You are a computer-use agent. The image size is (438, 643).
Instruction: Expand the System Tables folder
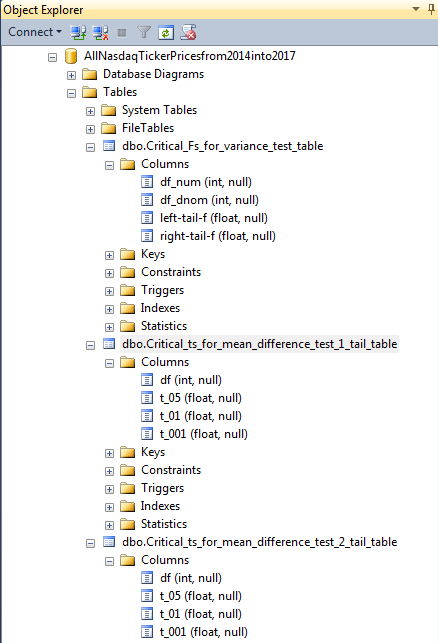(90, 112)
